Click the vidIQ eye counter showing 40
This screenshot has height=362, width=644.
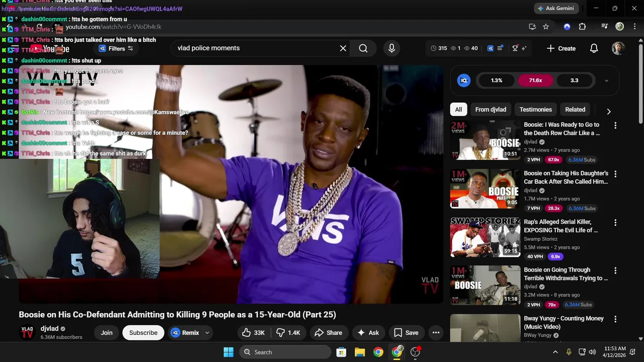(x=471, y=48)
